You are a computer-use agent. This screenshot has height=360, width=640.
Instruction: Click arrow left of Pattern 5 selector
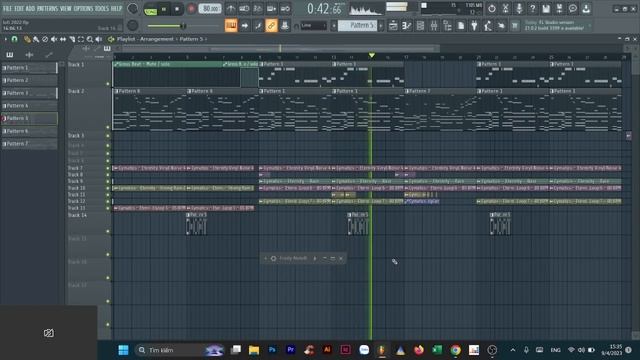(x=334, y=26)
